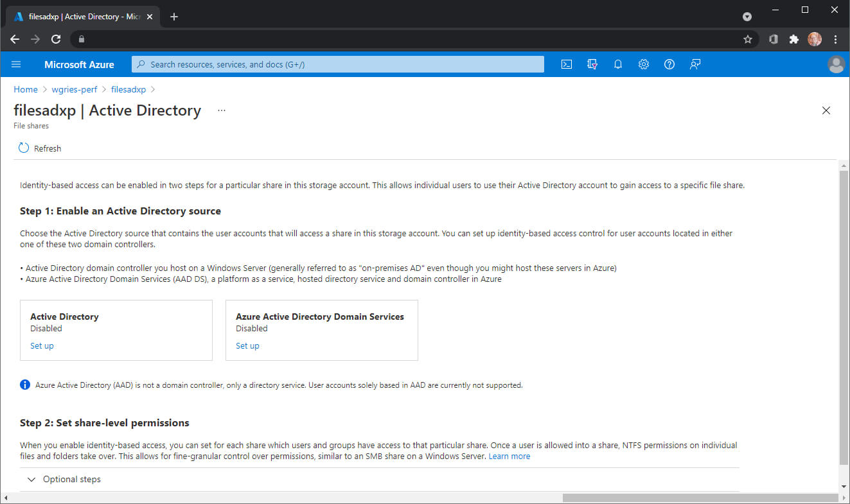
Task: Click the Refresh command
Action: click(x=40, y=148)
